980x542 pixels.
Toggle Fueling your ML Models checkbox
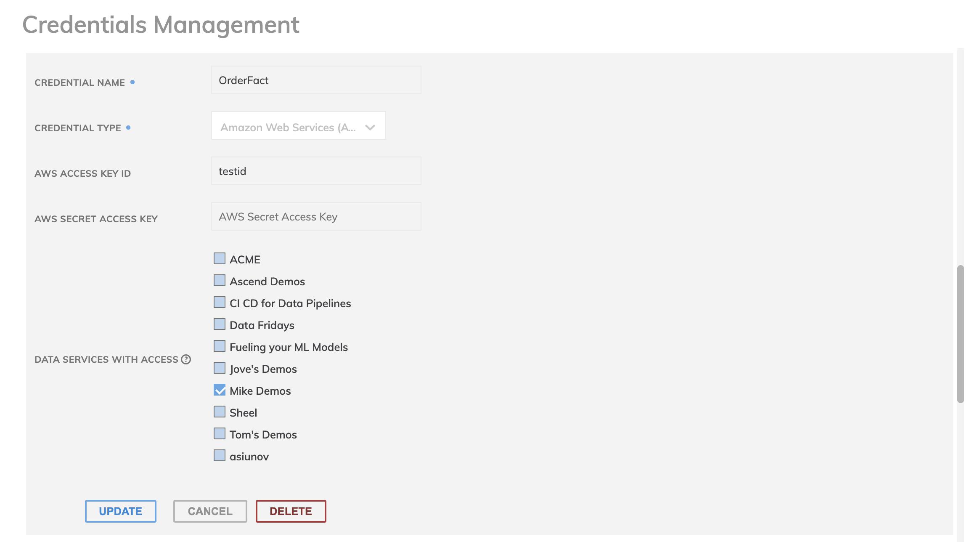(x=220, y=346)
